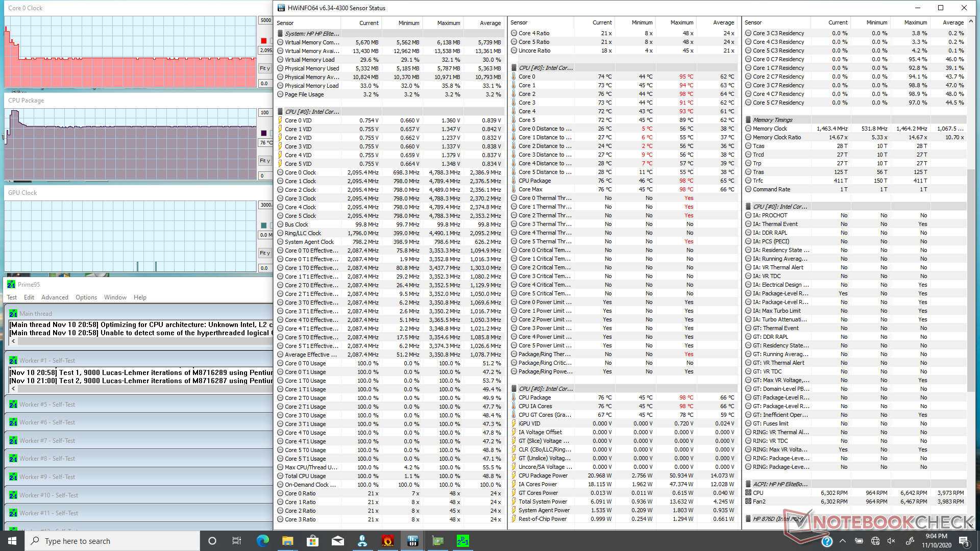Click scroll-left arrow in Worker #1 window
This screenshot has width=980, height=551.
13,389
